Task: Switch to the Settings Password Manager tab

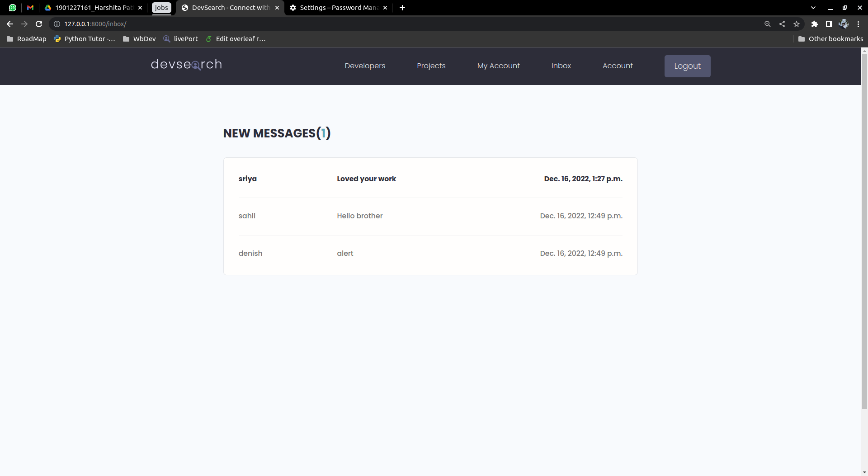Action: [337, 7]
